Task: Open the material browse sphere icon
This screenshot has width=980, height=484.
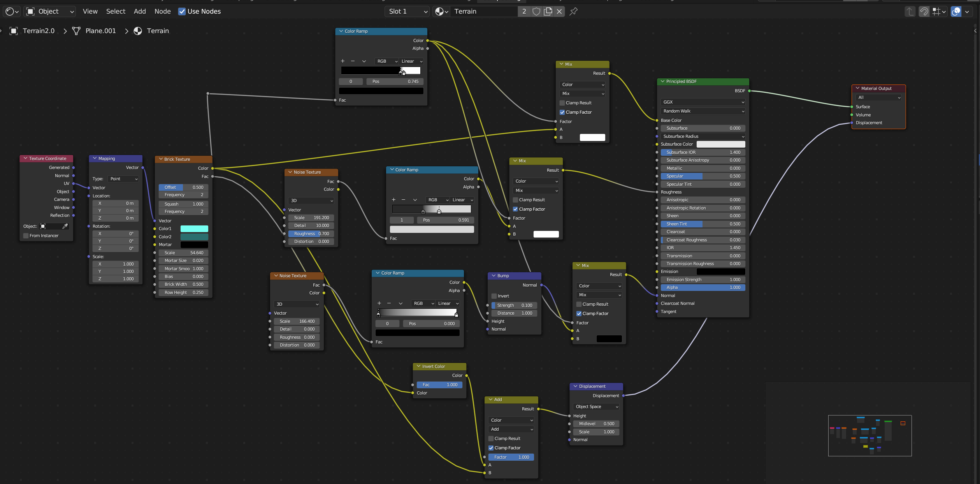Action: tap(441, 11)
